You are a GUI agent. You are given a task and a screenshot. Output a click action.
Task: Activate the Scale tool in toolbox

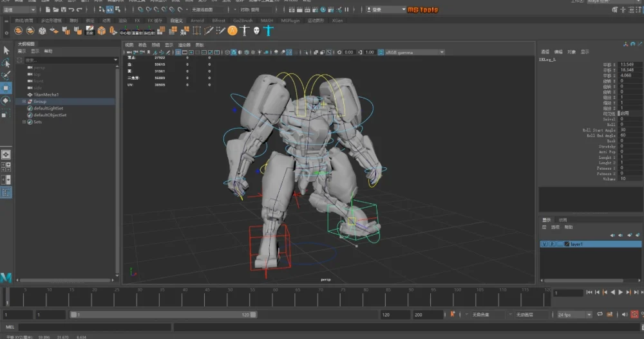6,113
